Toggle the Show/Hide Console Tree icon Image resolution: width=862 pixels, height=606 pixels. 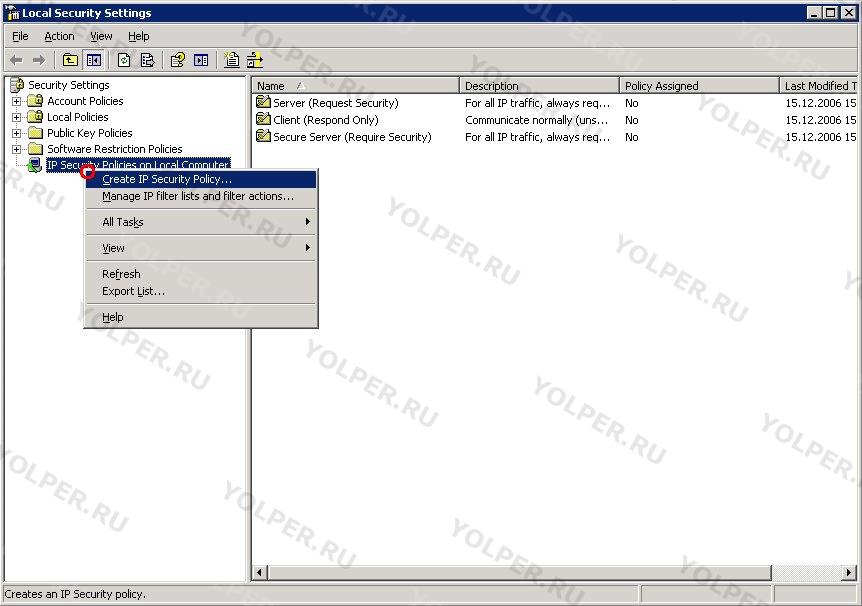(93, 60)
